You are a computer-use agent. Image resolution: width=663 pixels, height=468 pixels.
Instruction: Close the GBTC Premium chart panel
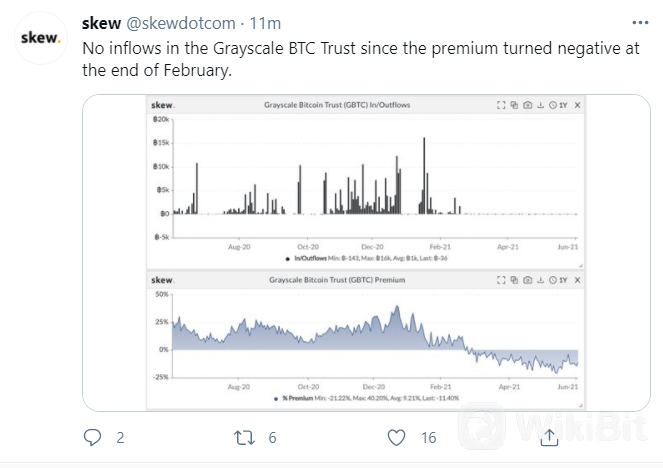click(578, 280)
